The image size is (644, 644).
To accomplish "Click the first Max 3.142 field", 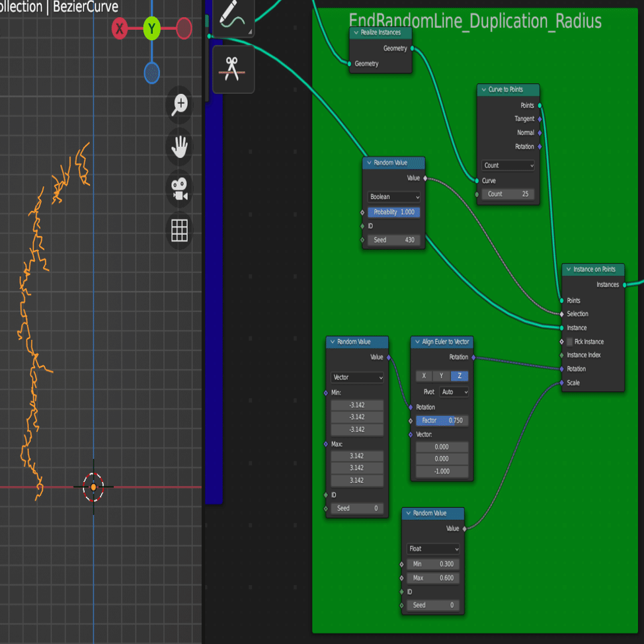I will pyautogui.click(x=357, y=456).
